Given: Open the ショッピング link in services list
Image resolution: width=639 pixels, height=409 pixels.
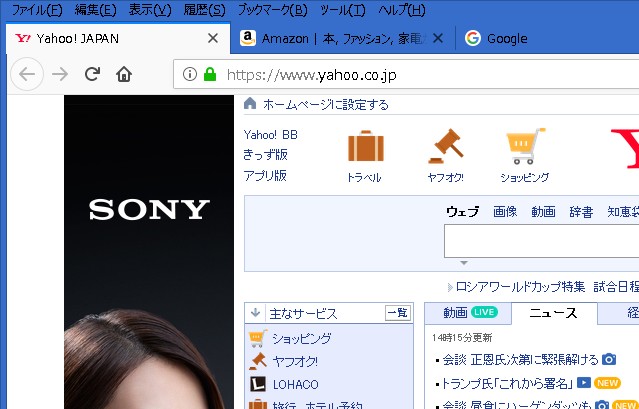Looking at the screenshot, I should pyautogui.click(x=302, y=339).
